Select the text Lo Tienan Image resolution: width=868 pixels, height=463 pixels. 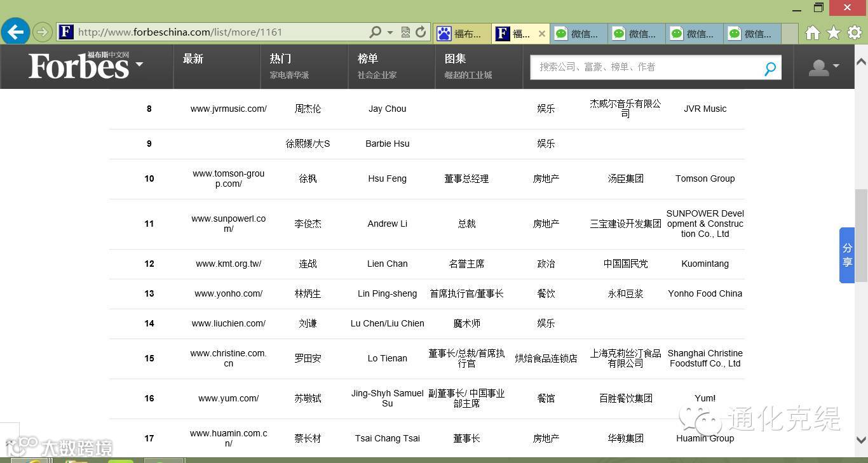pos(388,358)
